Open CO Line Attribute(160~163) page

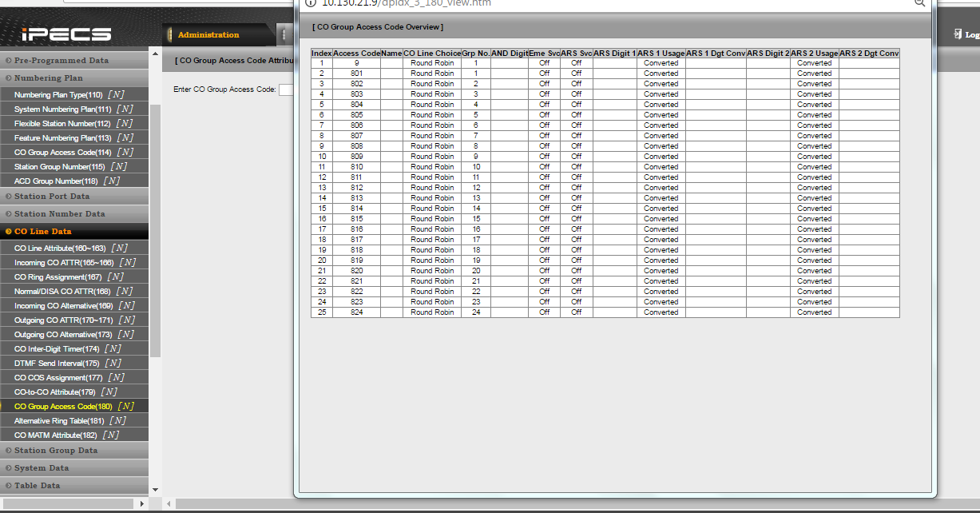pos(60,249)
